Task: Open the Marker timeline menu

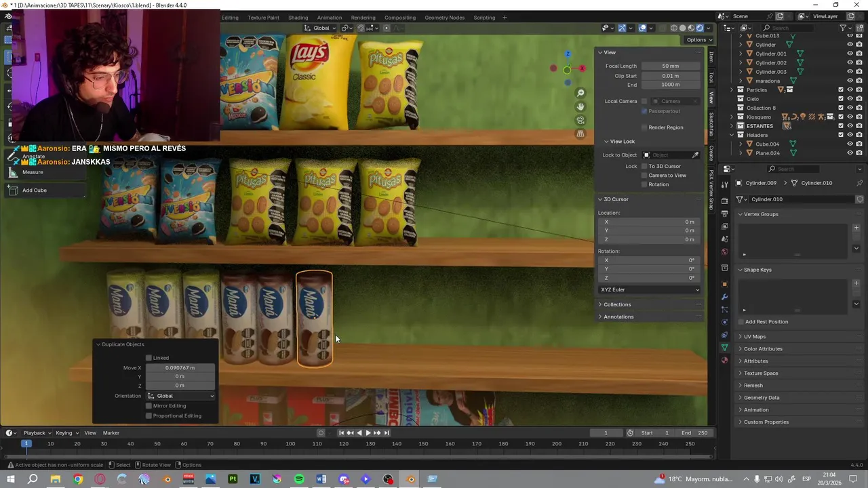Action: point(111,433)
